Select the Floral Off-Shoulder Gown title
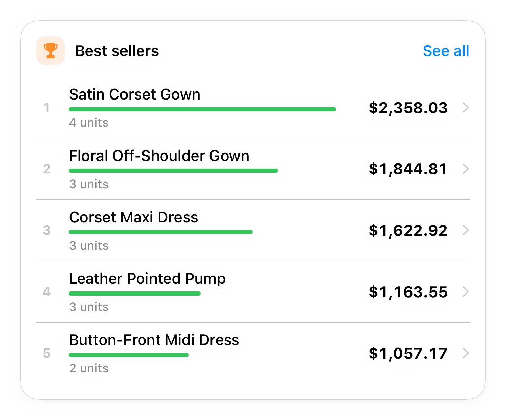Screen dimensions: 506x420 point(159,156)
